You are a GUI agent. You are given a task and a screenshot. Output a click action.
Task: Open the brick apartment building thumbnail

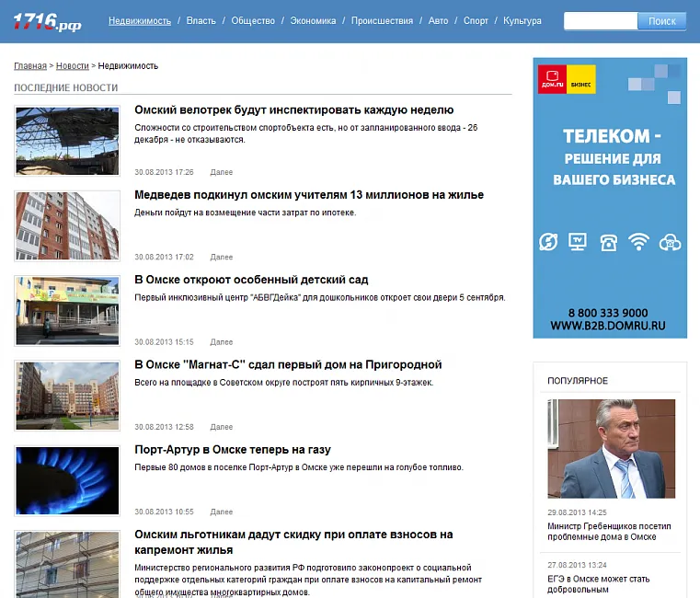[67, 225]
